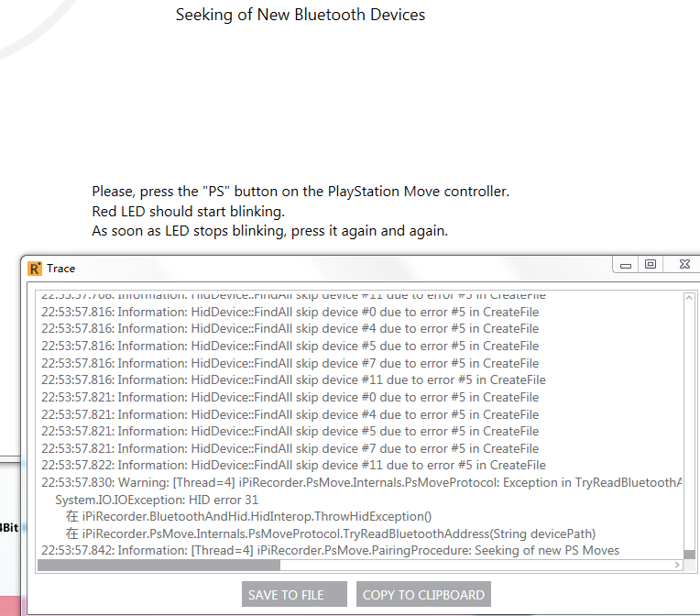Click the horizontal scrollbar thumb in trace log
Viewport: 700px width, 616px height.
(159, 565)
